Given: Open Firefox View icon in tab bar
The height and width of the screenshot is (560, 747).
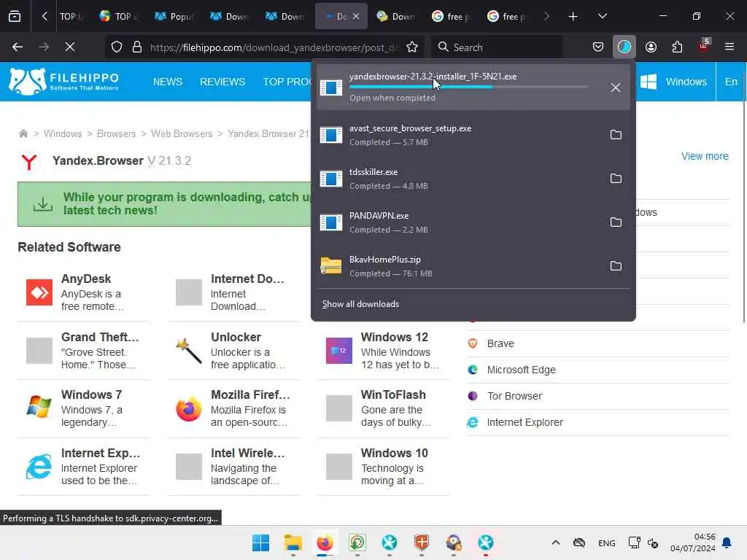Looking at the screenshot, I should 15,16.
